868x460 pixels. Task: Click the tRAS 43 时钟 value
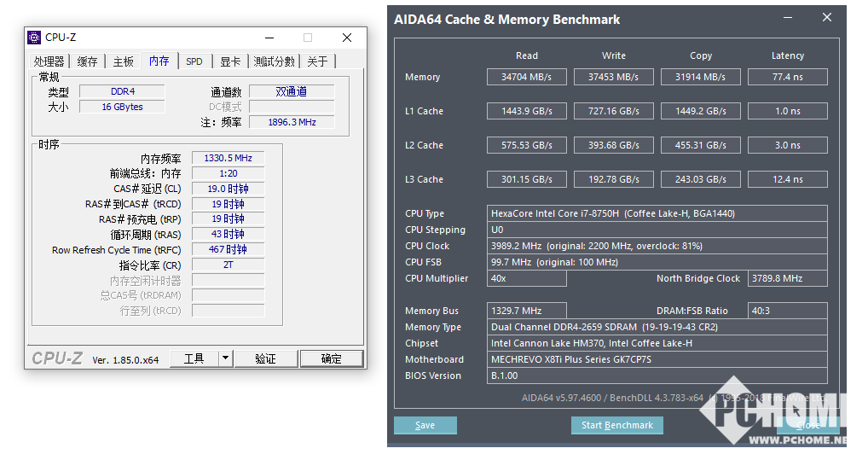[228, 234]
